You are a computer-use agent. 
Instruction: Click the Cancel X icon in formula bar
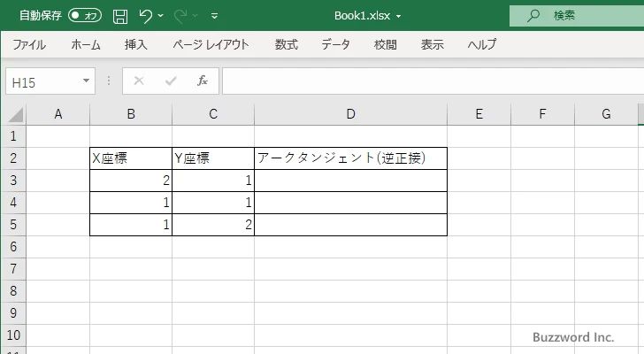pyautogui.click(x=139, y=81)
